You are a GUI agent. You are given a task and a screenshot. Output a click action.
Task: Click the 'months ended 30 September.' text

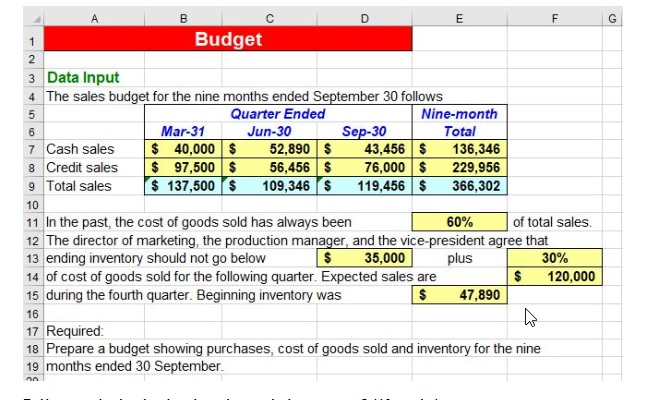135,366
